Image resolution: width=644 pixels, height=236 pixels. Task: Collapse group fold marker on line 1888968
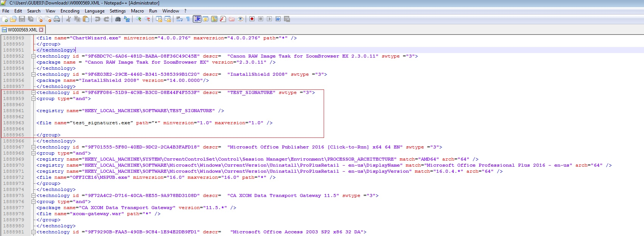[x=33, y=153]
